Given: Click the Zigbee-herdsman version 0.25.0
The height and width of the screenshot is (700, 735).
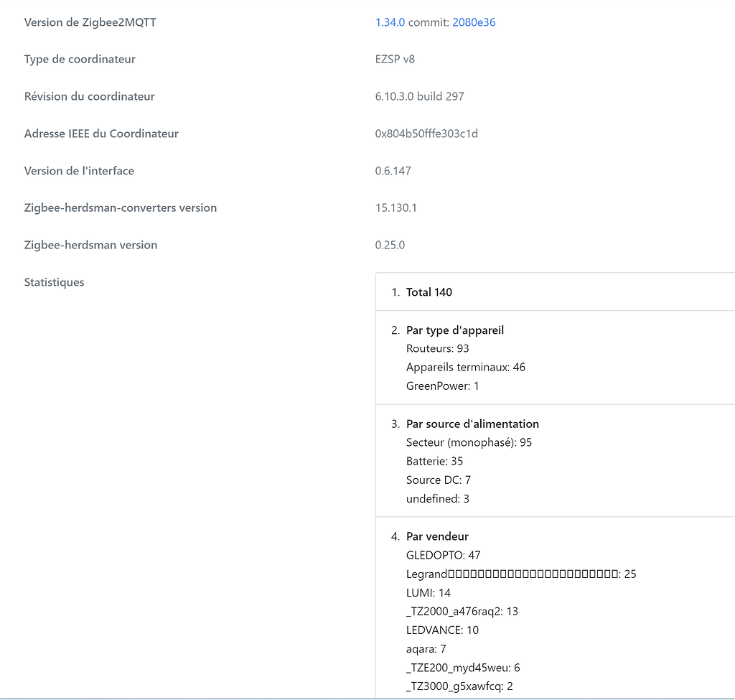Looking at the screenshot, I should click(390, 245).
